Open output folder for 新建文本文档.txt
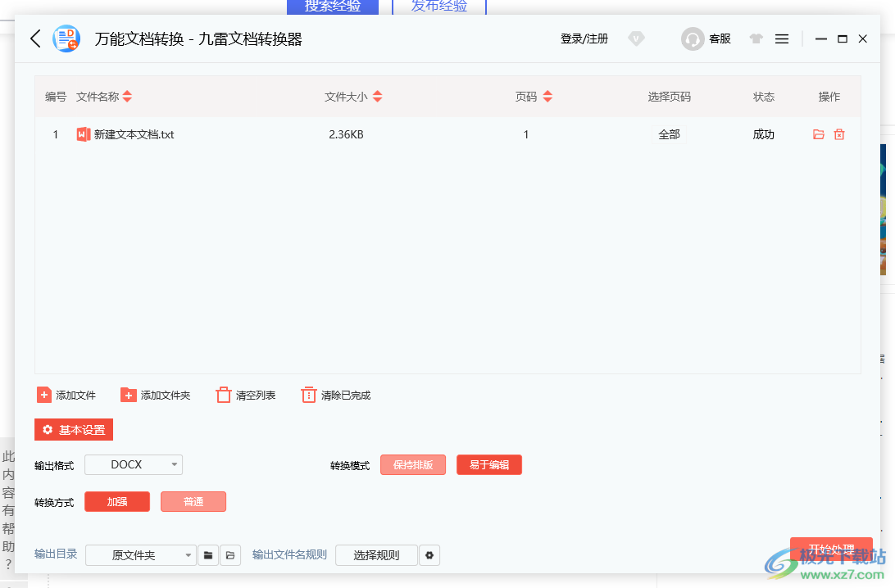 [x=818, y=134]
